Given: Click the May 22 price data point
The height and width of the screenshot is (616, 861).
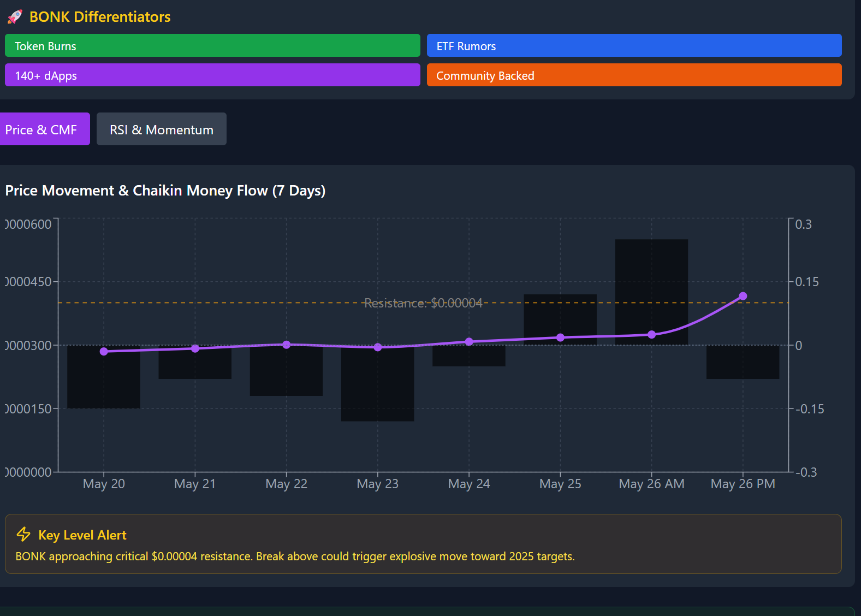Looking at the screenshot, I should (287, 345).
